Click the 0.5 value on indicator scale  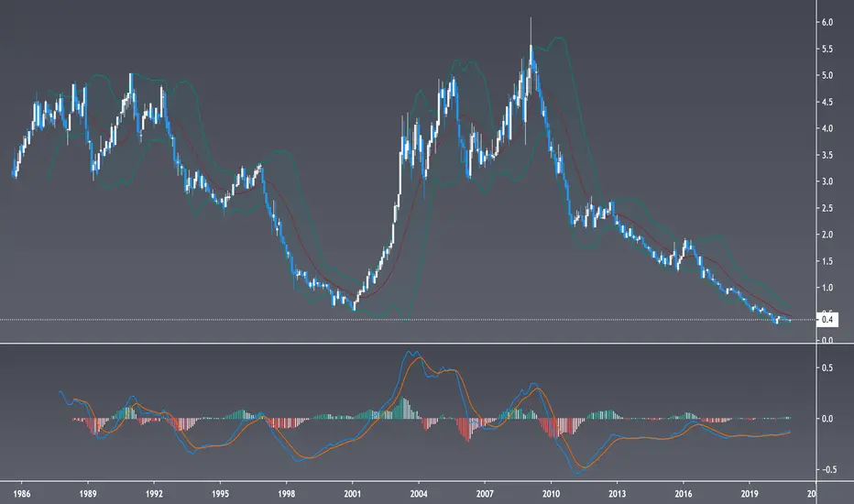pos(827,367)
